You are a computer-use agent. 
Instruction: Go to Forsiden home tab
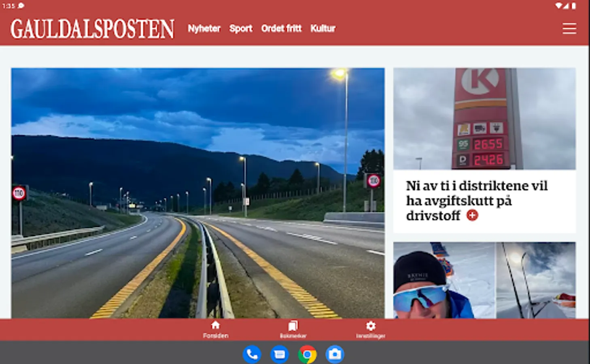(x=216, y=330)
